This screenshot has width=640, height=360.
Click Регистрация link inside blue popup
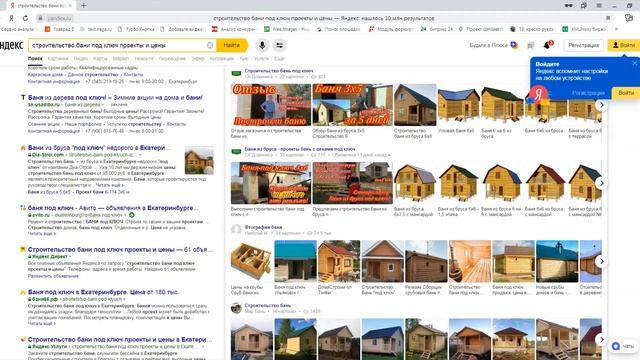pyautogui.click(x=588, y=93)
